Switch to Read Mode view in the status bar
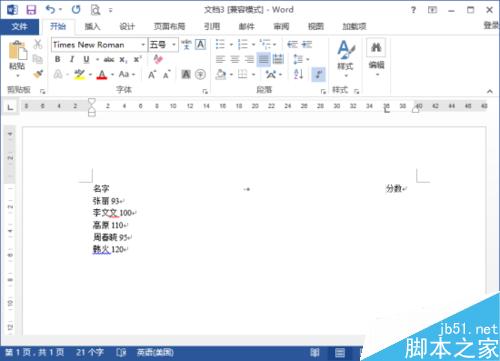500x361 pixels. [315, 352]
